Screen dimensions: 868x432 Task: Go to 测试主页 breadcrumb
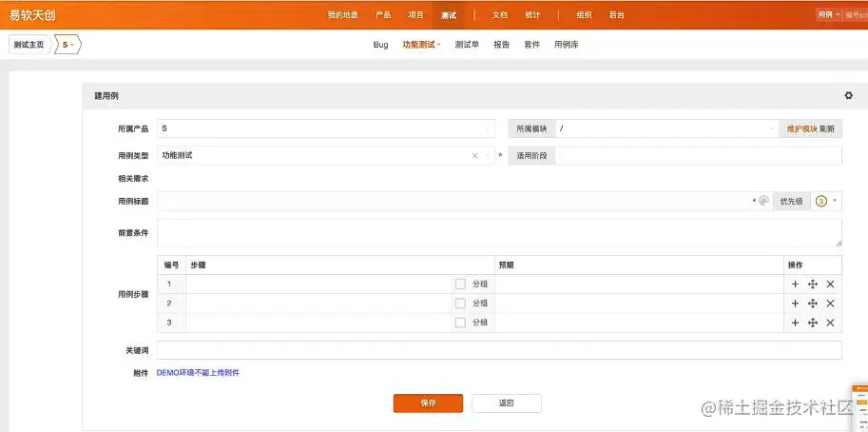pyautogui.click(x=29, y=45)
